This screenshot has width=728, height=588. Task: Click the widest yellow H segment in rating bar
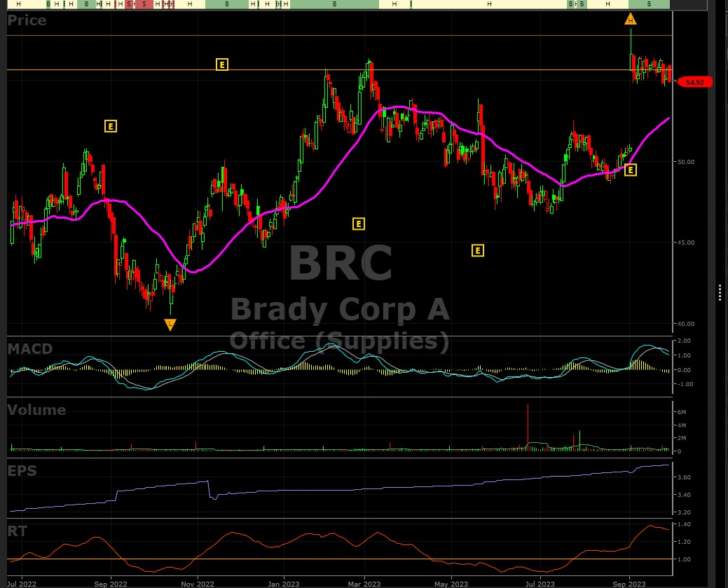(488, 4)
